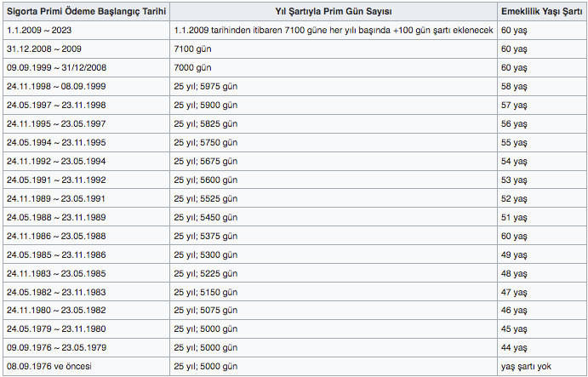Click the '24.05.1997 ~ 23.11.1998' date range

pyautogui.click(x=86, y=105)
